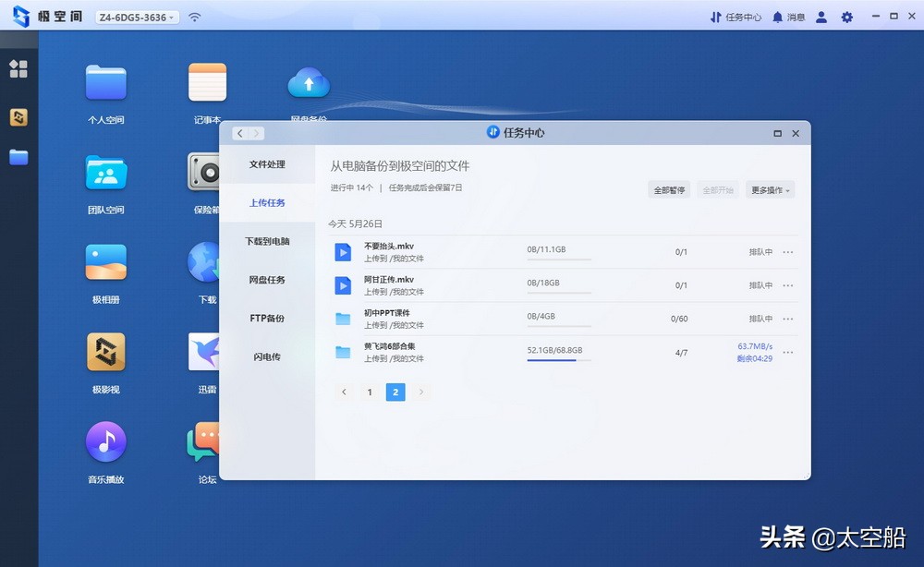Open the cloud backup upload icon
The width and height of the screenshot is (924, 567).
309,83
